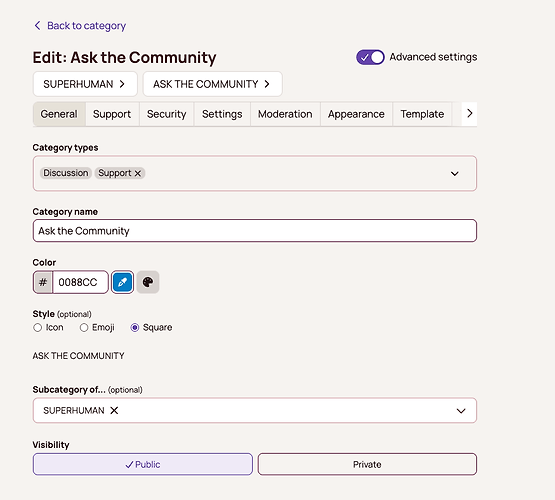Viewport: 555px width, 500px height.
Task: Clear the SUPERHUMAN parent category selection
Action: click(x=114, y=410)
